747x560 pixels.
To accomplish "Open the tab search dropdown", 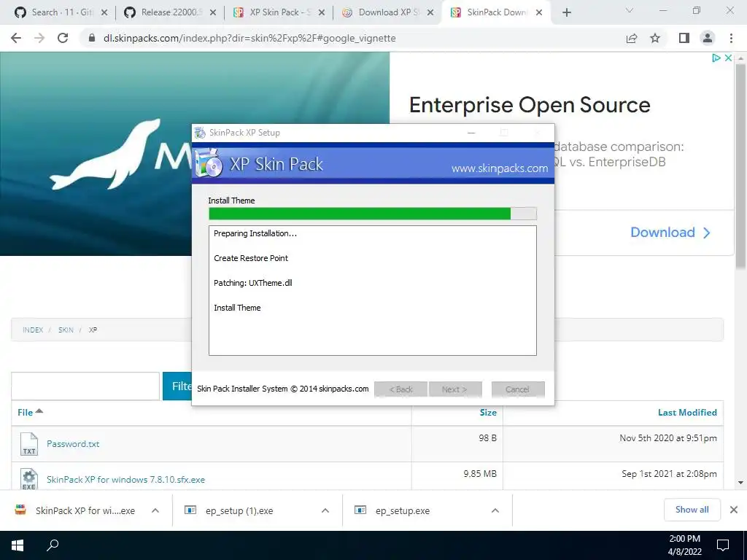I will pos(630,10).
